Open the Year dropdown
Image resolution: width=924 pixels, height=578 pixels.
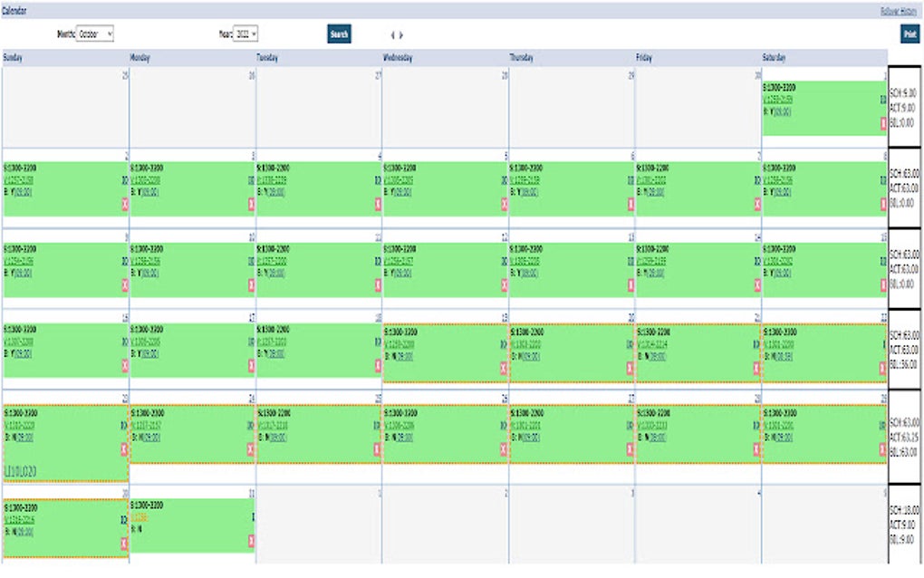click(246, 34)
